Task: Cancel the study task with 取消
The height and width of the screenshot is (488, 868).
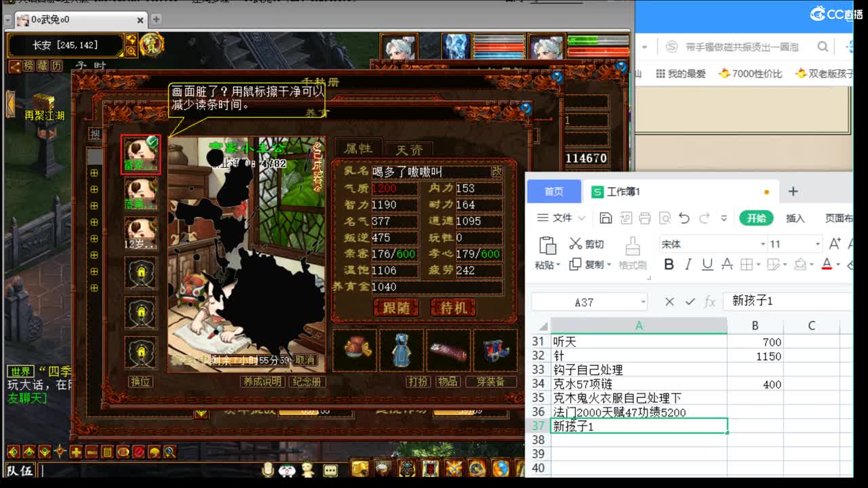Action: [304, 360]
